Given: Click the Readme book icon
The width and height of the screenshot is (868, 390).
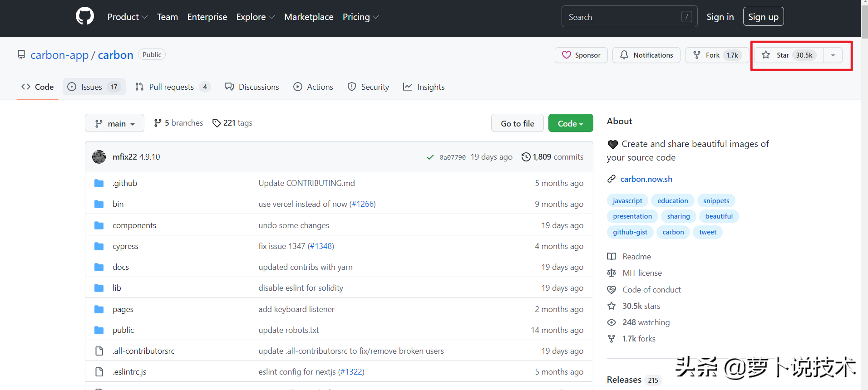Looking at the screenshot, I should (x=612, y=257).
